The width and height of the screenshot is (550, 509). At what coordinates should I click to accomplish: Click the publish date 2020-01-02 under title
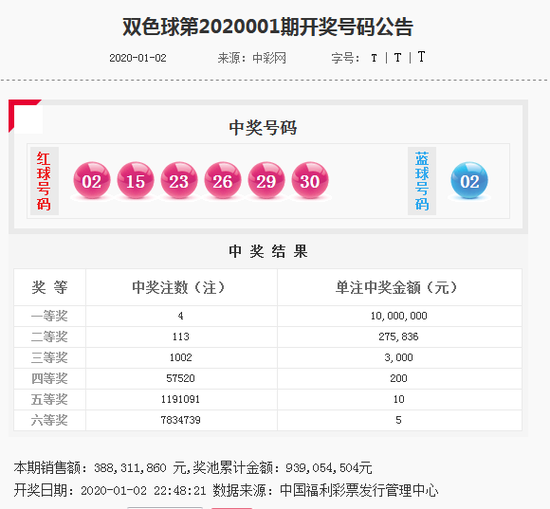click(x=138, y=58)
